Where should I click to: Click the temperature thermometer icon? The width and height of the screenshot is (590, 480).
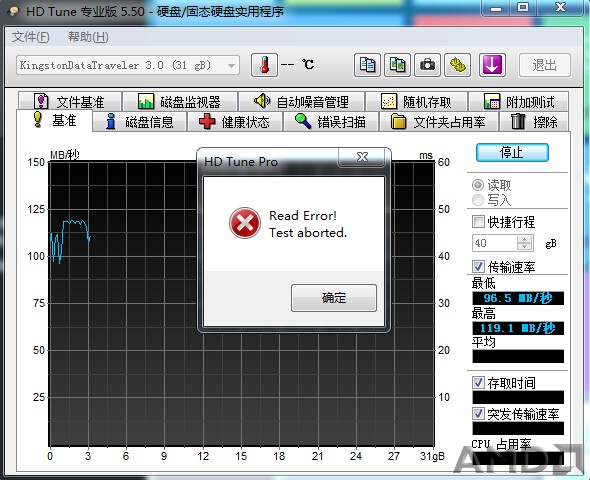tap(265, 65)
